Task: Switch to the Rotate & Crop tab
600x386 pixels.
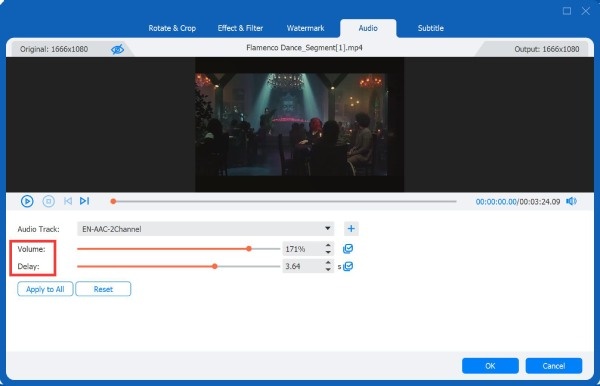Action: click(x=172, y=28)
